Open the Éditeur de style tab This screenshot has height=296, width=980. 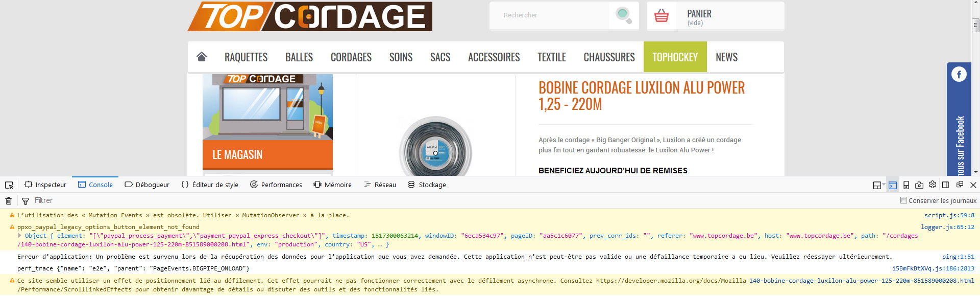pos(210,185)
